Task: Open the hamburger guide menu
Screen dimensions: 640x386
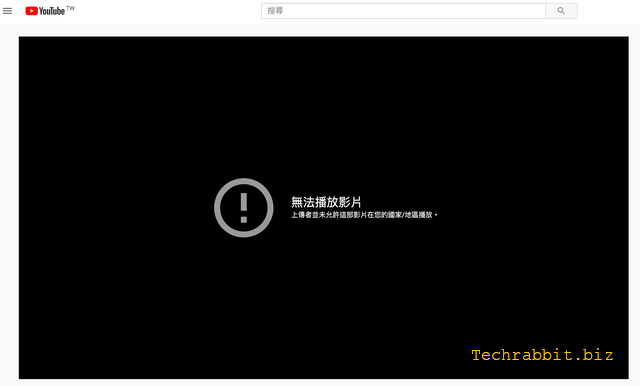Action: (7, 11)
